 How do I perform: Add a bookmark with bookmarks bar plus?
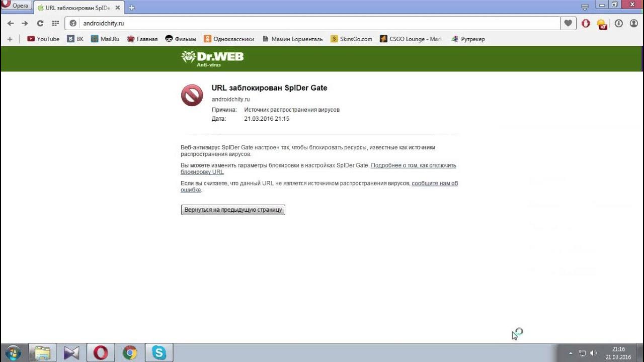10,39
